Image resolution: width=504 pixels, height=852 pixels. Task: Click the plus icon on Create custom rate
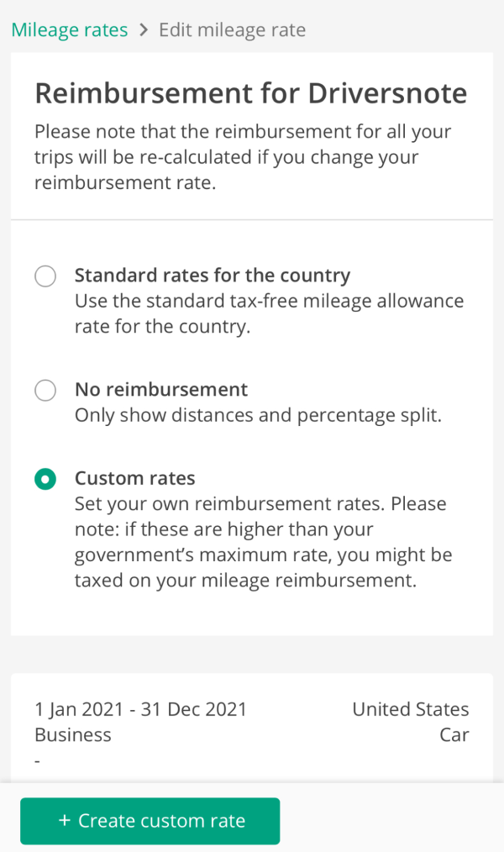click(64, 821)
